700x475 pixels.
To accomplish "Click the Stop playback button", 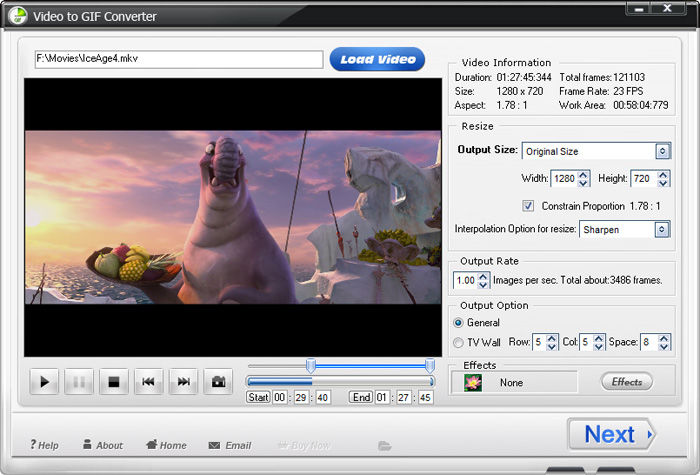I will tap(114, 382).
